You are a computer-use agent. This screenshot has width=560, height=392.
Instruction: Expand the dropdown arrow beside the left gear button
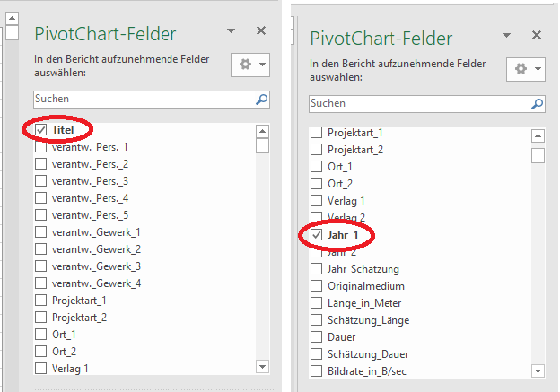262,65
